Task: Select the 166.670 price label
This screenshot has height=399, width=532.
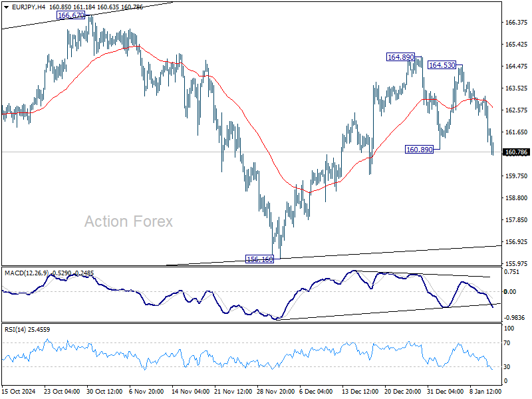Action: (71, 15)
